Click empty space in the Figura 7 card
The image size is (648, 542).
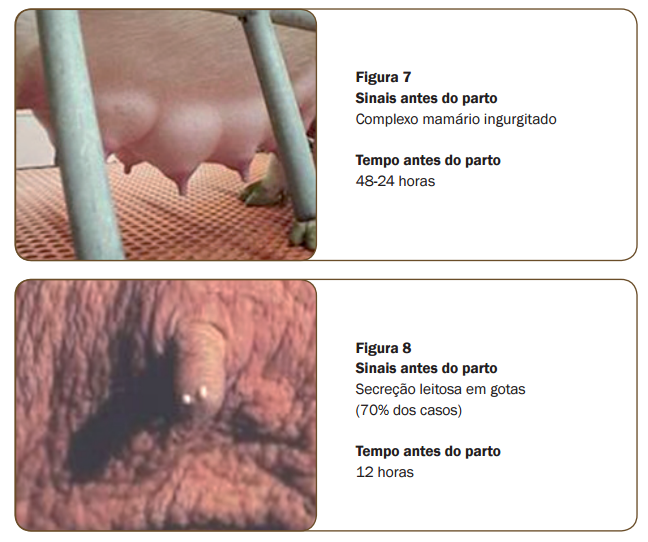click(x=558, y=219)
